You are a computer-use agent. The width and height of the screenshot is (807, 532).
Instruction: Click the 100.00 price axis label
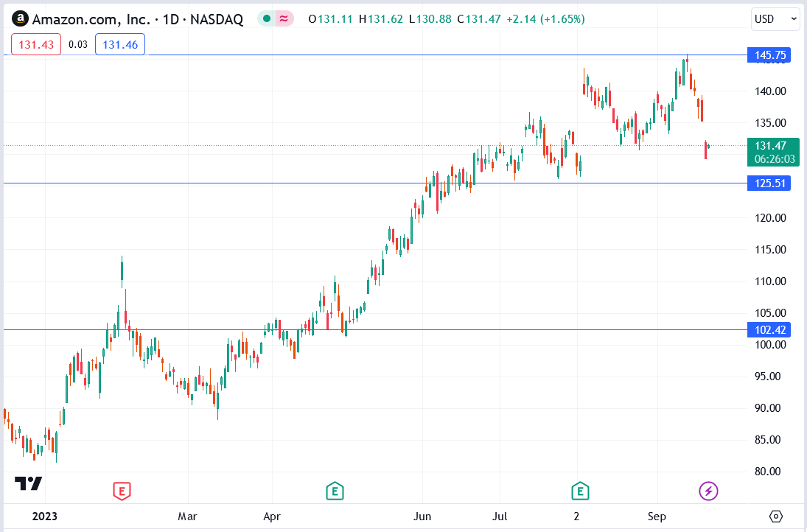770,344
